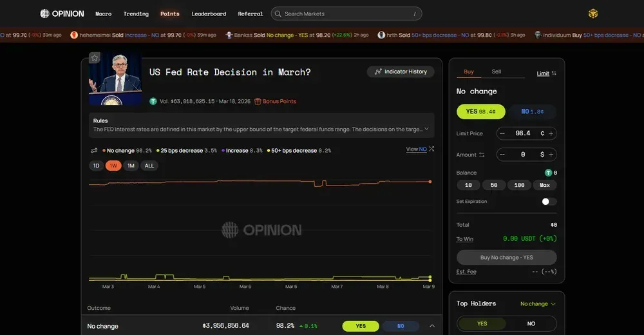
Task: Open the Macro nav item
Action: click(104, 14)
